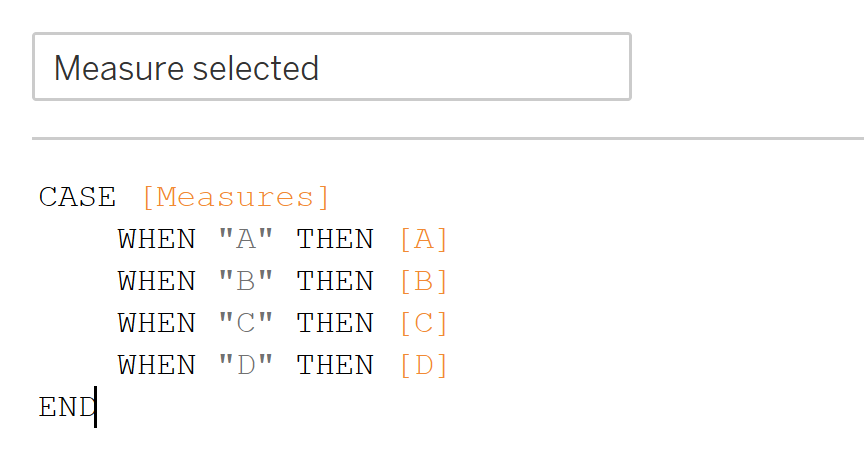Place cursor on the END keyword
This screenshot has height=450, width=864.
(x=66, y=407)
